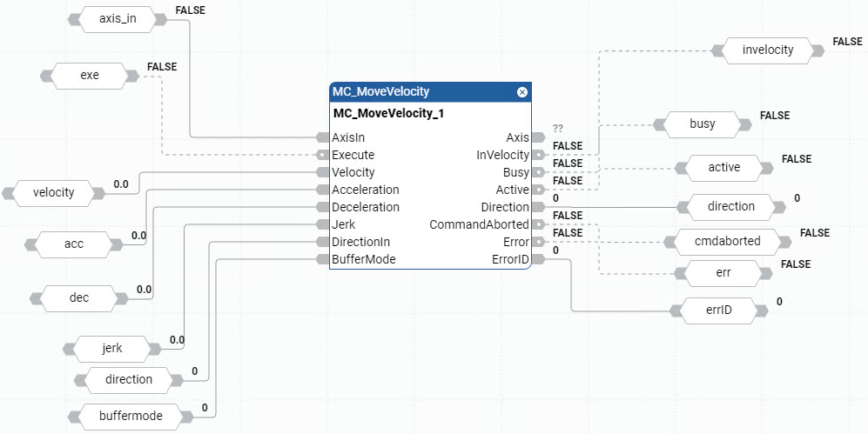This screenshot has height=434, width=868.
Task: Select the errID output variable tag
Action: [x=719, y=309]
